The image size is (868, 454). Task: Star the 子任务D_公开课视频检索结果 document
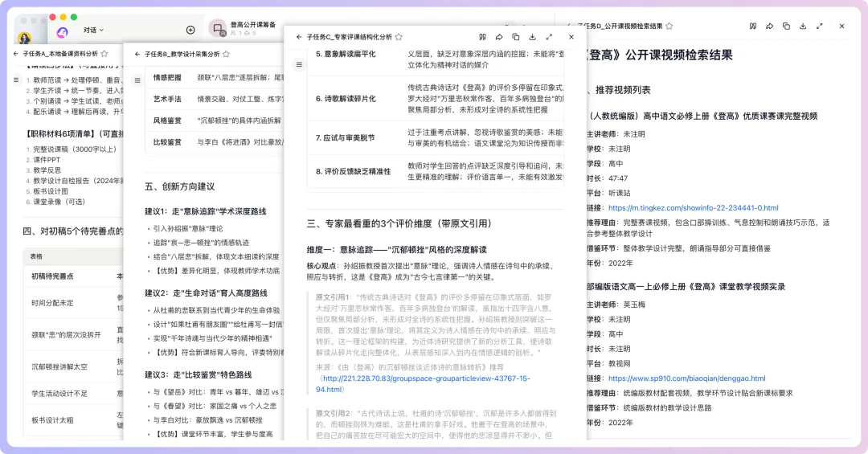669,26
